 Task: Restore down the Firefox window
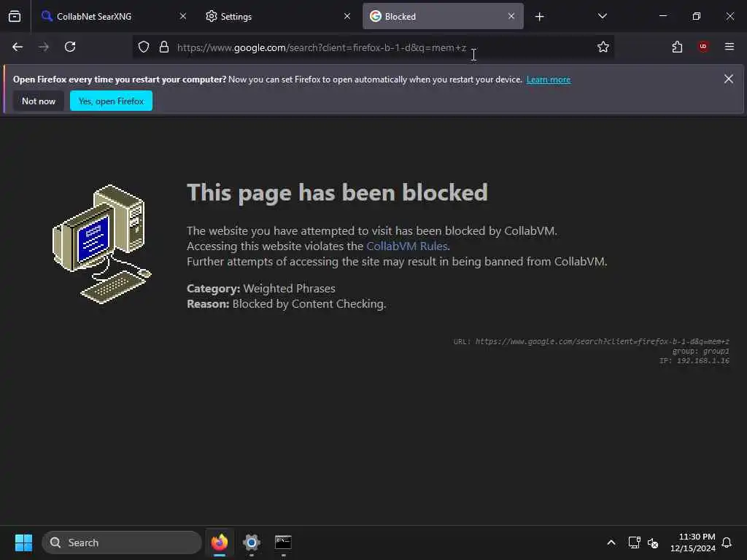click(696, 16)
